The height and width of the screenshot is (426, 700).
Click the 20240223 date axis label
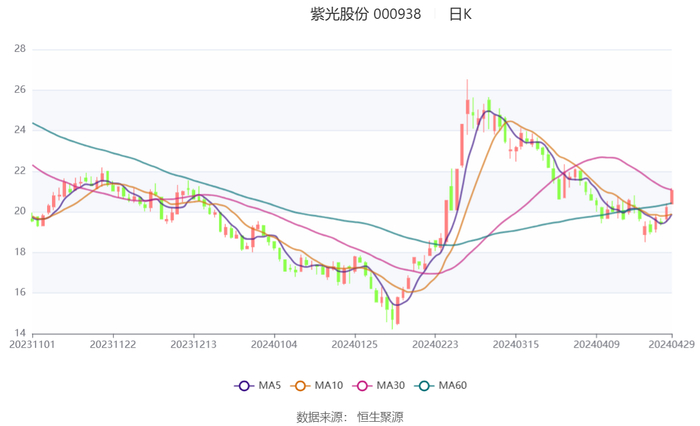click(x=435, y=344)
